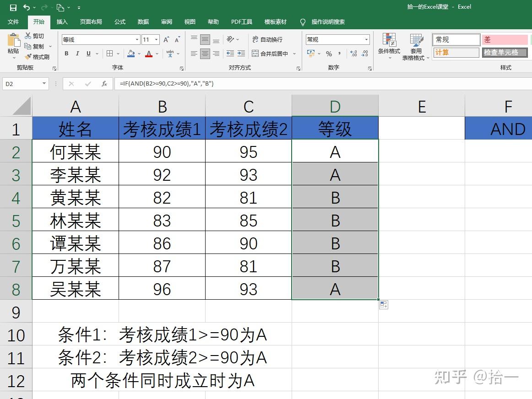The image size is (532, 399).
Task: Toggle bottom vertical alignment
Action: pyautogui.click(x=216, y=40)
